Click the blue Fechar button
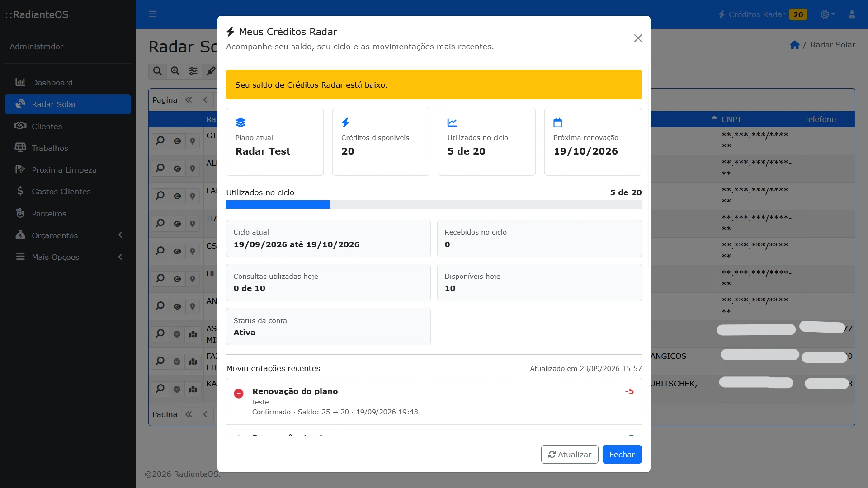 coord(622,454)
